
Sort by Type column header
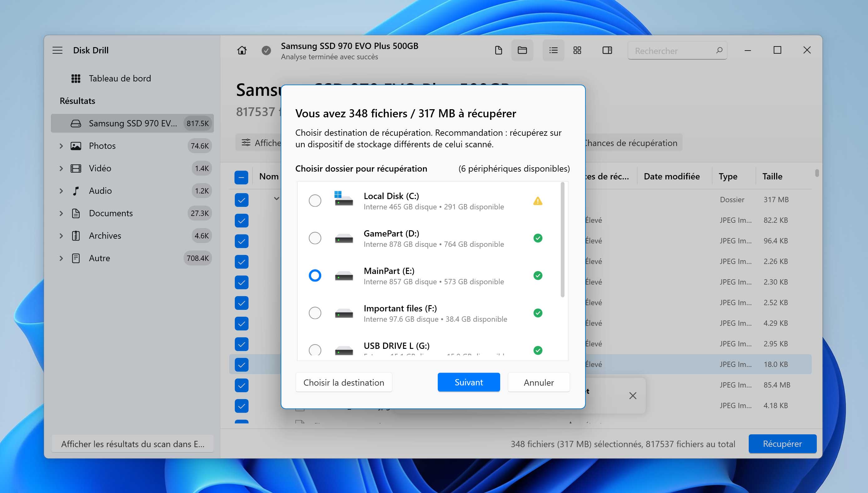click(x=728, y=176)
